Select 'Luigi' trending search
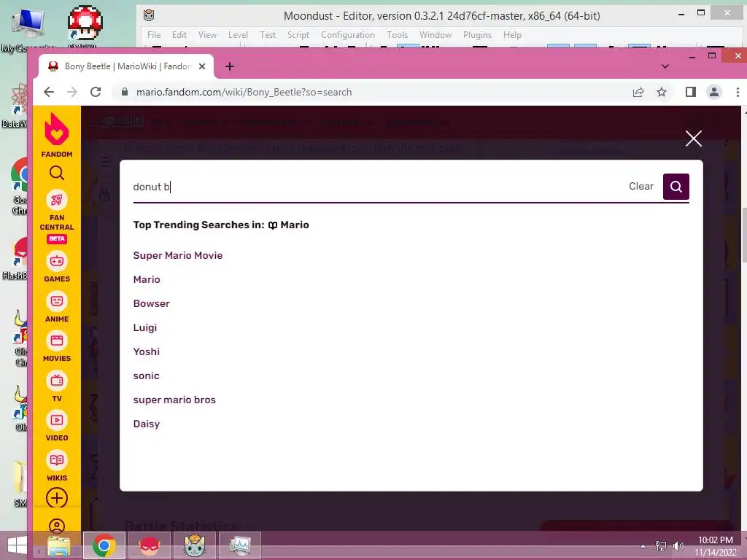The image size is (747, 560). [145, 327]
